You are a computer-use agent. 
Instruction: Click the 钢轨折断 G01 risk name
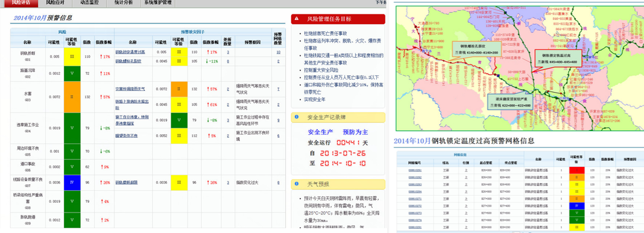27,56
